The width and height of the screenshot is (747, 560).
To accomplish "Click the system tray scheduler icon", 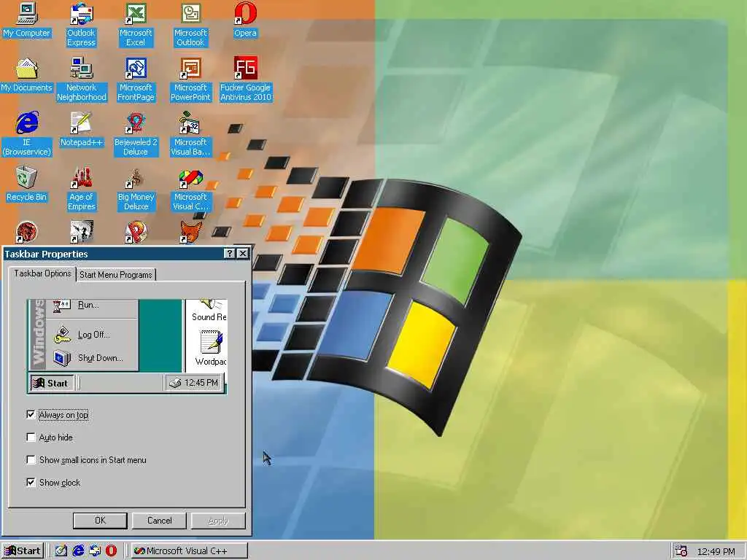I will click(x=681, y=551).
